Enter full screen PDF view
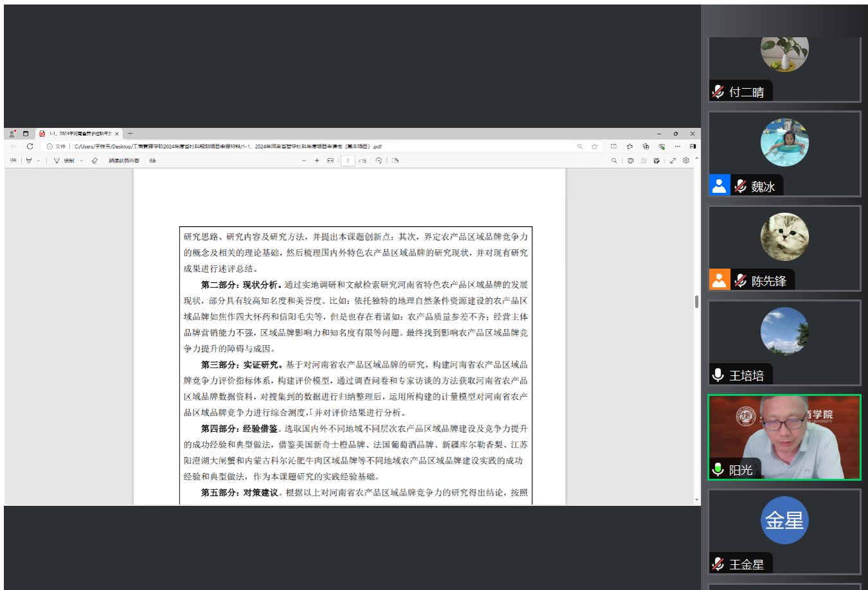The image size is (868, 590). click(x=673, y=161)
